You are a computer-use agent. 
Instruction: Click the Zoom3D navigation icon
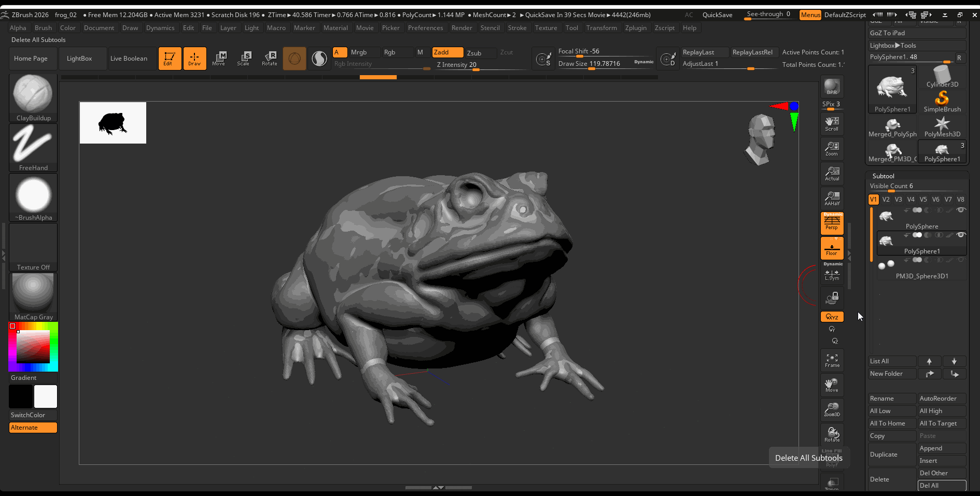[832, 409]
